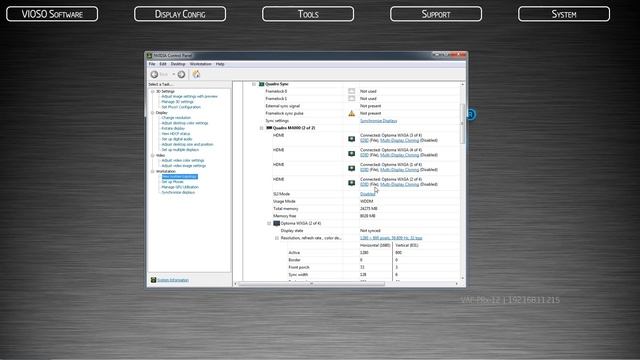Screen dimensions: 640x360
Task: Click display icon for Optoma WXGA (1 of 4)
Action: click(x=351, y=169)
